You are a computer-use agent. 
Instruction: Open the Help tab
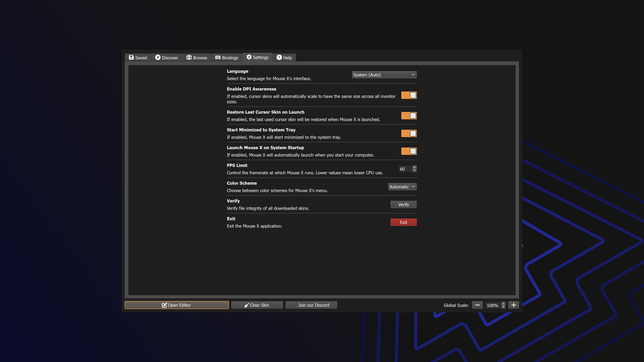(x=284, y=58)
